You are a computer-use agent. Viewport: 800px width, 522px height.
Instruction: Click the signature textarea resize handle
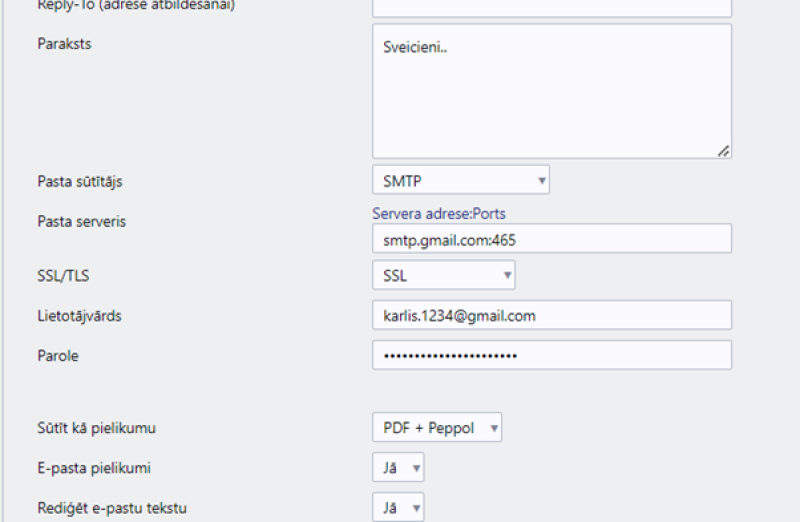[x=723, y=150]
